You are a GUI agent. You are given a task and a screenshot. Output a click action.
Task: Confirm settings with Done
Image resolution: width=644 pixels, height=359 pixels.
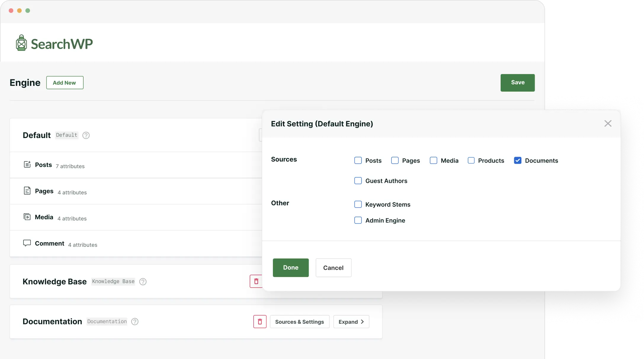(x=291, y=267)
